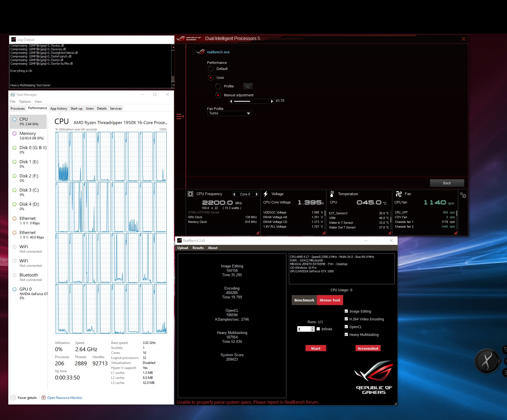Select Disk 1 (E:) in the sidebar
507x420 pixels.
click(28, 164)
